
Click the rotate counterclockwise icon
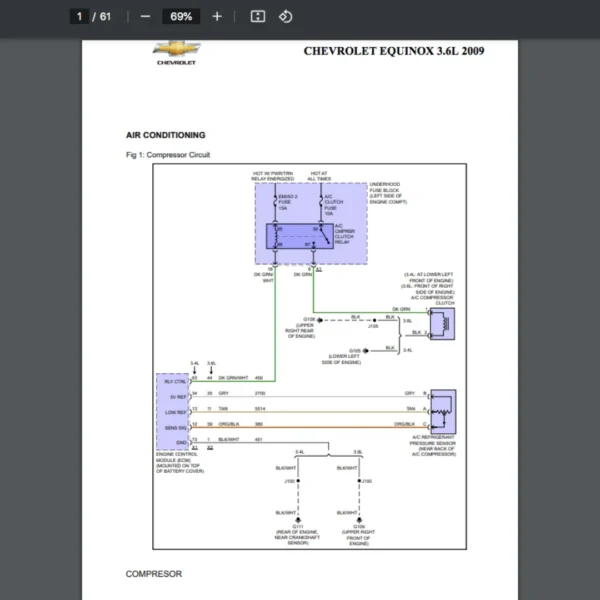[285, 17]
